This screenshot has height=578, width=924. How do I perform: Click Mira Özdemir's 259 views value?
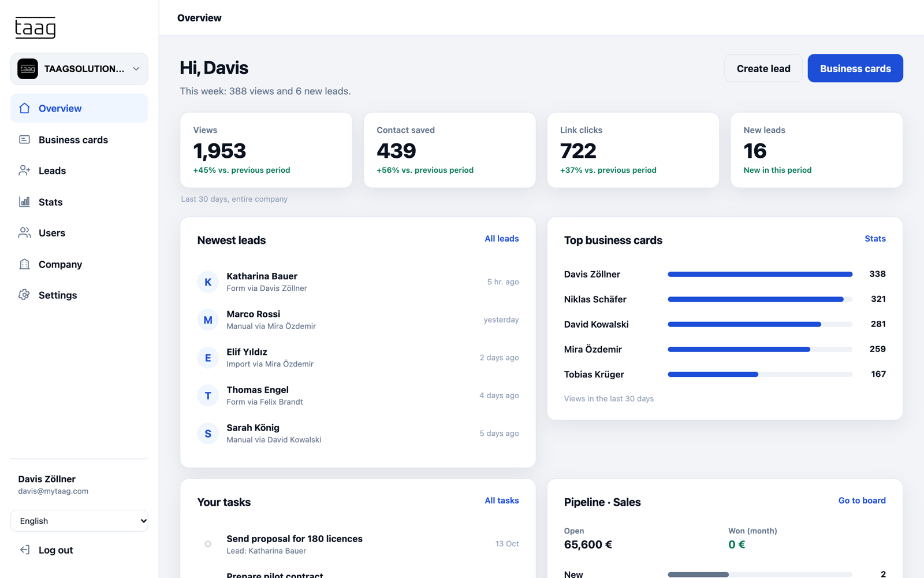[x=877, y=349]
